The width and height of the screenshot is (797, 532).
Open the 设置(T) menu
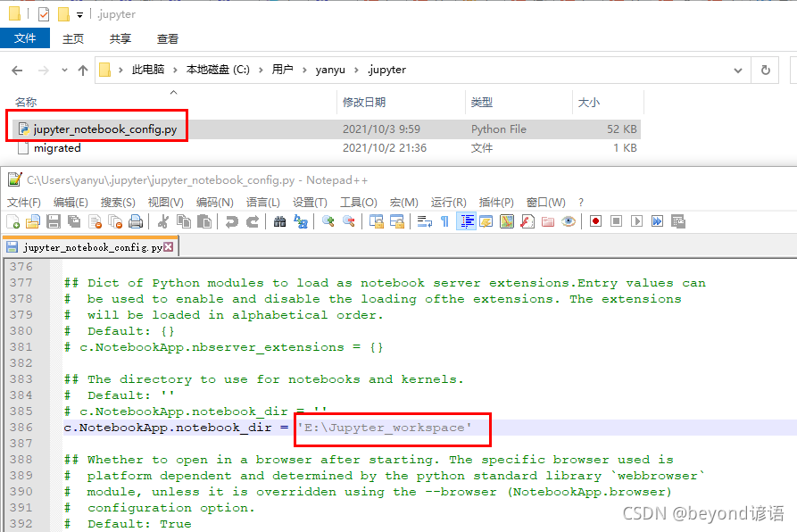point(310,203)
